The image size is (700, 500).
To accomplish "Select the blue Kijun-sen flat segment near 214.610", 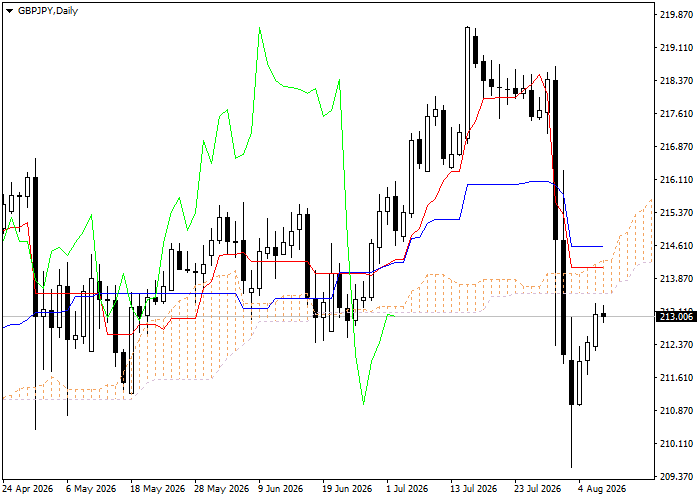I will click(588, 246).
